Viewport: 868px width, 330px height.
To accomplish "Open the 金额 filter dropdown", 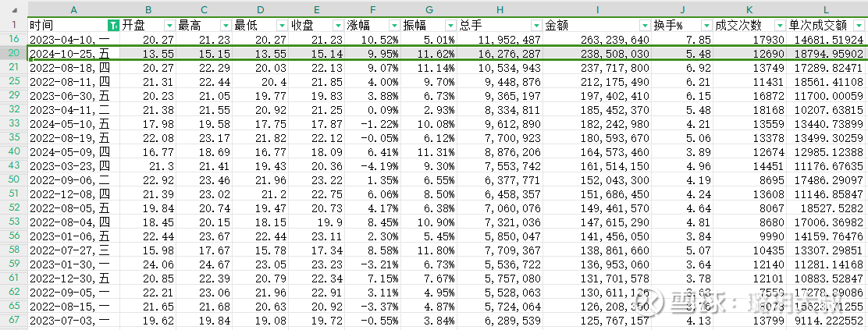I will point(645,26).
